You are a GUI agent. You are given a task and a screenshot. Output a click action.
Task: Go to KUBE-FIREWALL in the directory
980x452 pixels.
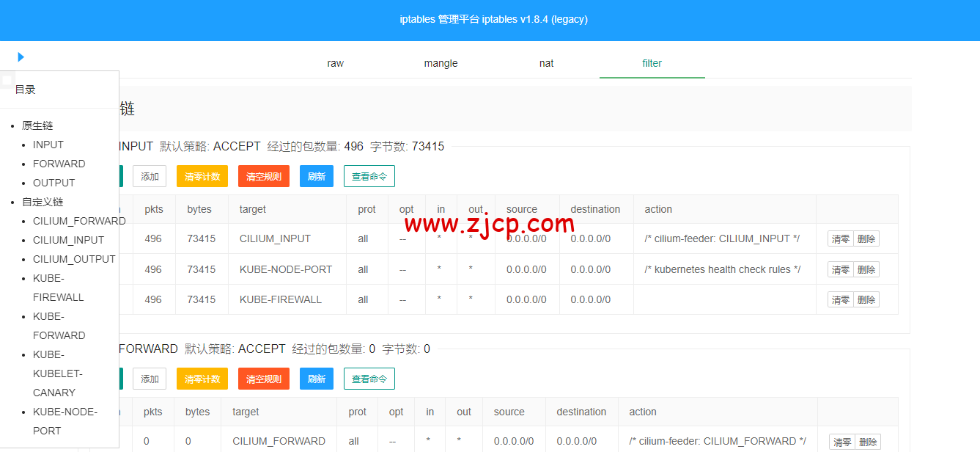[59, 288]
